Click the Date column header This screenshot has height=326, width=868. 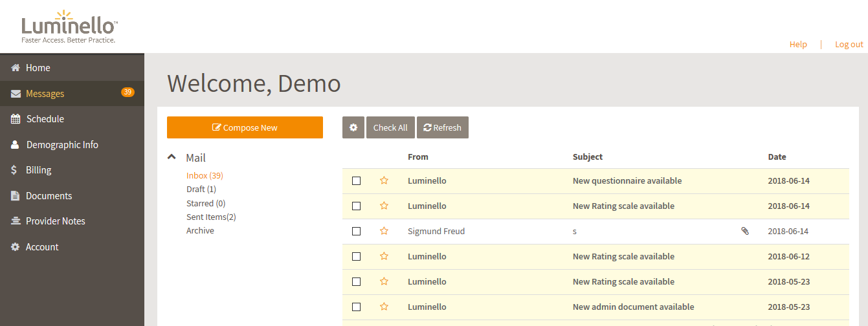pyautogui.click(x=777, y=157)
